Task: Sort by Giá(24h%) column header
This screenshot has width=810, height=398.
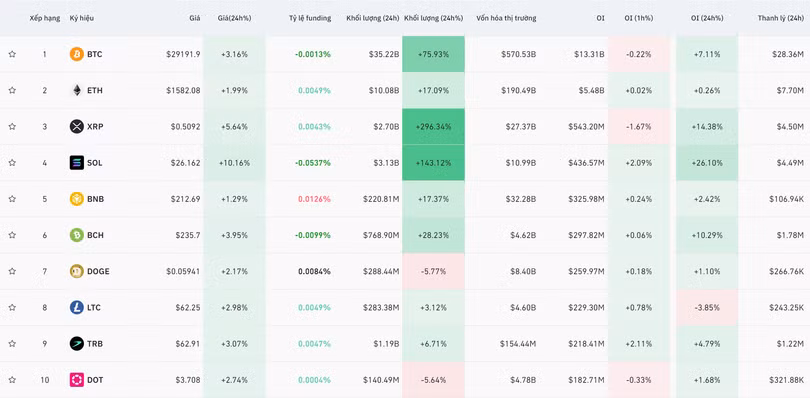Action: coord(235,18)
